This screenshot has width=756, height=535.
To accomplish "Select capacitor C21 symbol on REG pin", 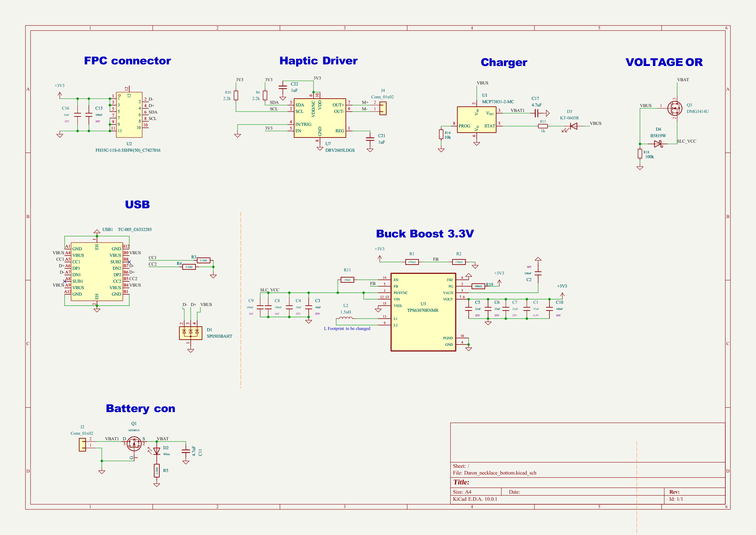I will [x=370, y=139].
